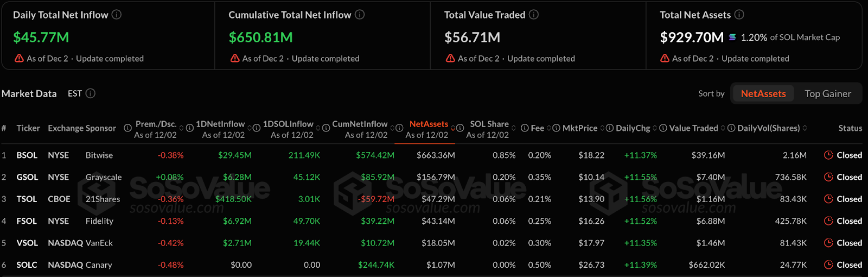Click warning icon under Total Net Assets
The height and width of the screenshot is (277, 868).
pos(665,58)
